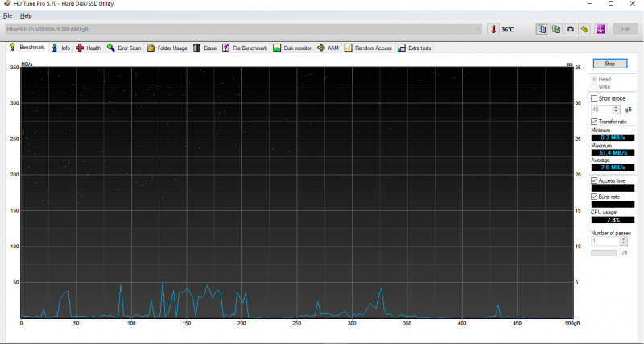Click the passes progress bar
This screenshot has height=344, width=644.
(x=603, y=252)
